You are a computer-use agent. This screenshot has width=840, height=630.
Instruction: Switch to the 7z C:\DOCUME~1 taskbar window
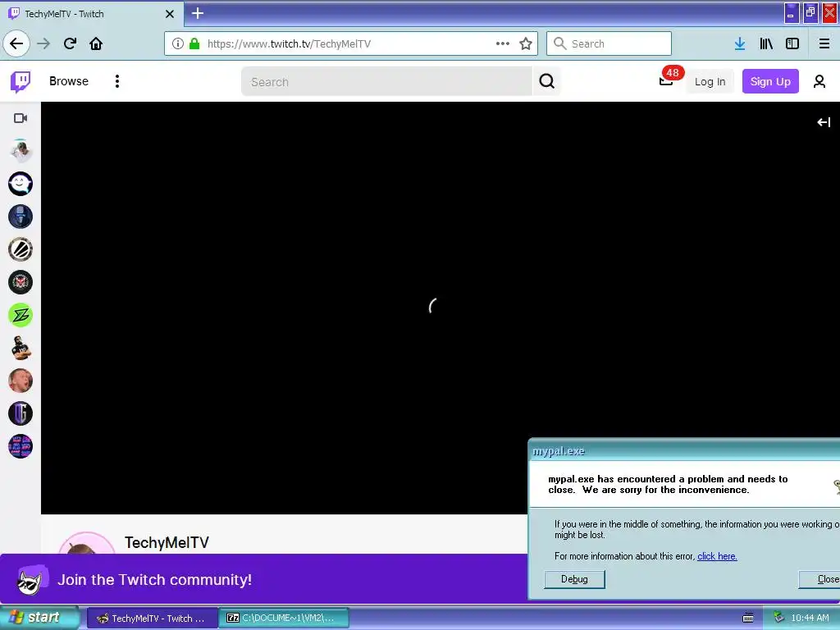pyautogui.click(x=285, y=619)
